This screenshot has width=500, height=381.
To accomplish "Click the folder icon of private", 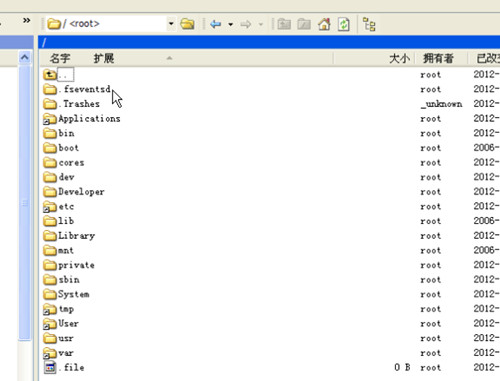I will pos(50,265).
